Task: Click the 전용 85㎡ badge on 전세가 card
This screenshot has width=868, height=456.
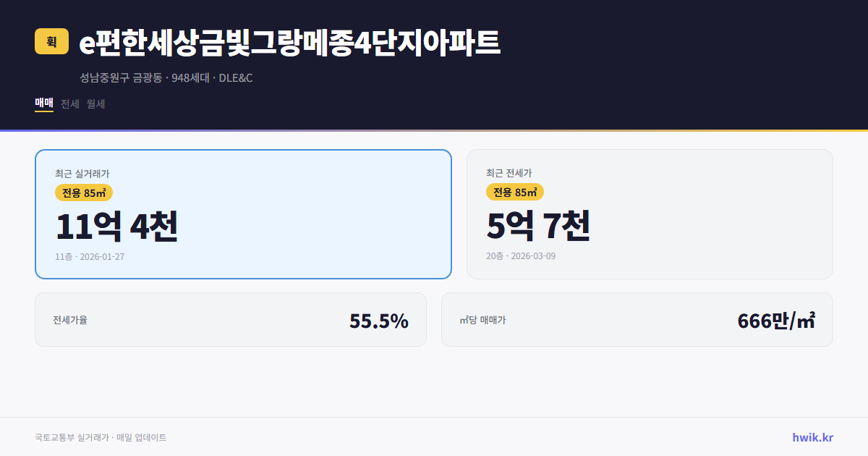Action: (x=515, y=193)
